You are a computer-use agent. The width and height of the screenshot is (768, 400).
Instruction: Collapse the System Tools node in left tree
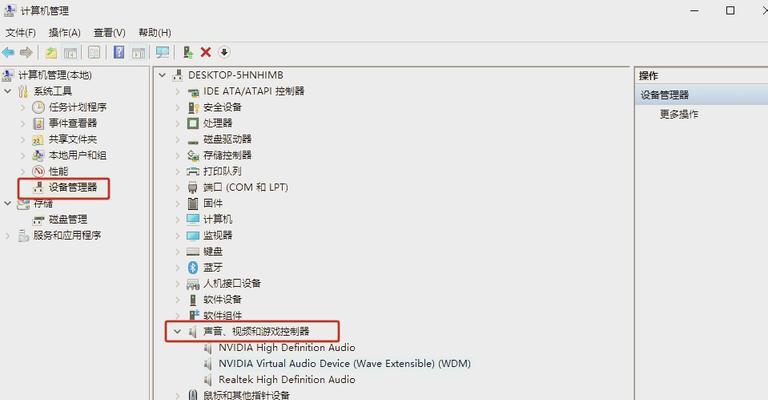8,91
